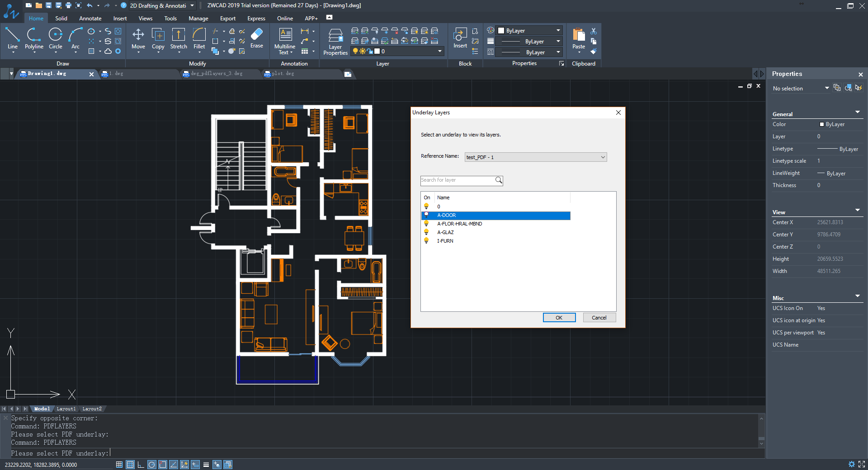Turn off A-FLOR-HRAL-MBND layer bulb
Viewport: 868px width, 470px height.
tap(426, 224)
